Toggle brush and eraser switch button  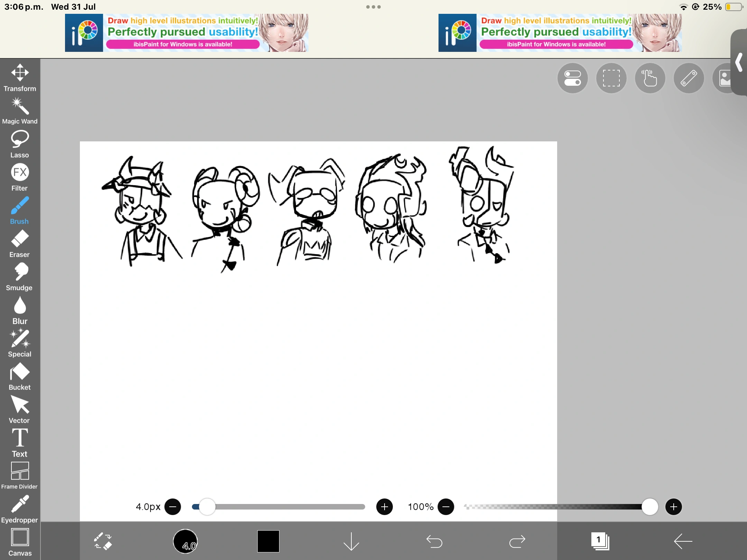click(x=103, y=541)
